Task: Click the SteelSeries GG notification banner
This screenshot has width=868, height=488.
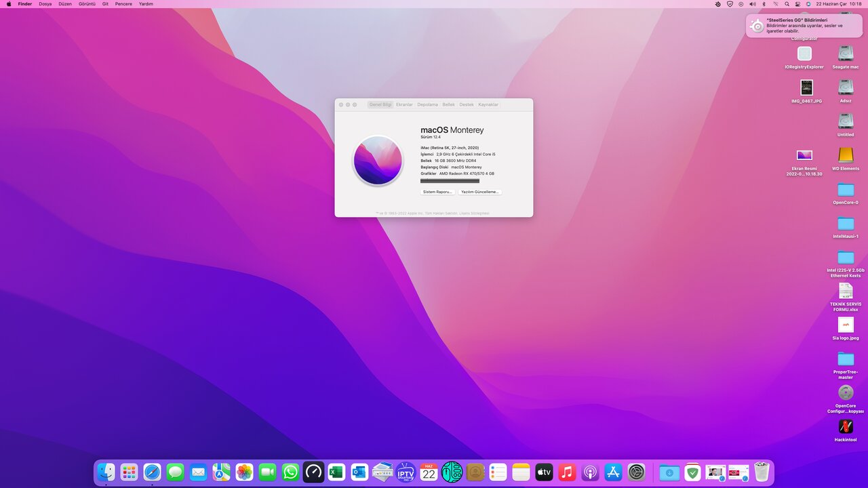Action: pos(804,26)
